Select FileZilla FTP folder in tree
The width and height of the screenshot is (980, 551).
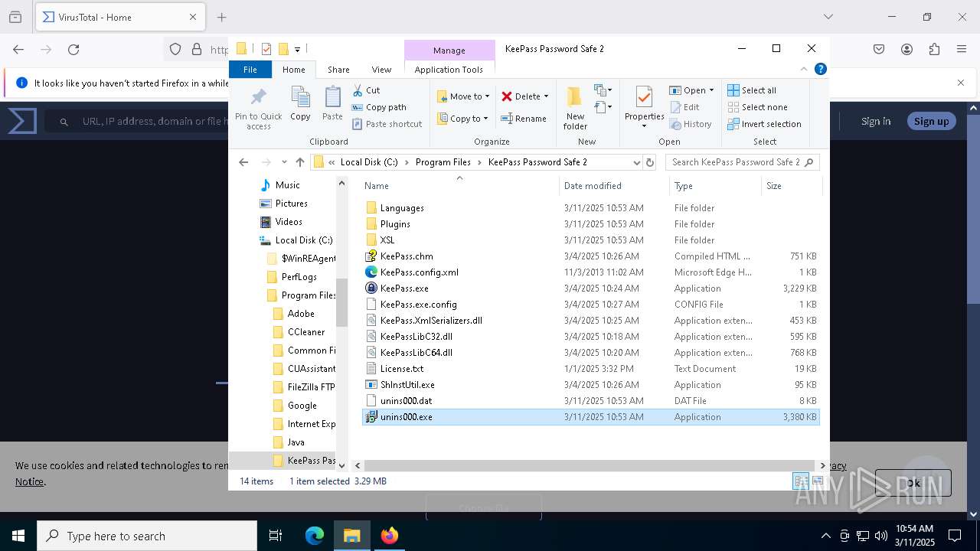pyautogui.click(x=311, y=387)
